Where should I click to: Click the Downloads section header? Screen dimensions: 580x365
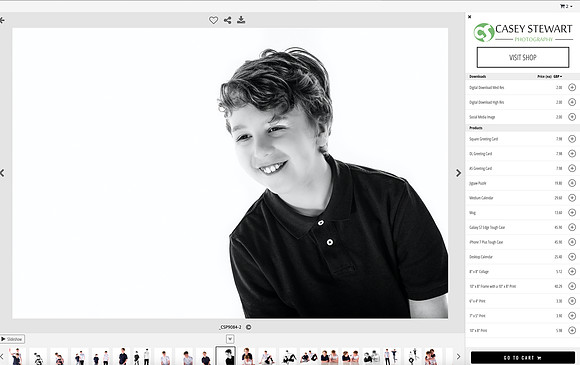pos(478,77)
